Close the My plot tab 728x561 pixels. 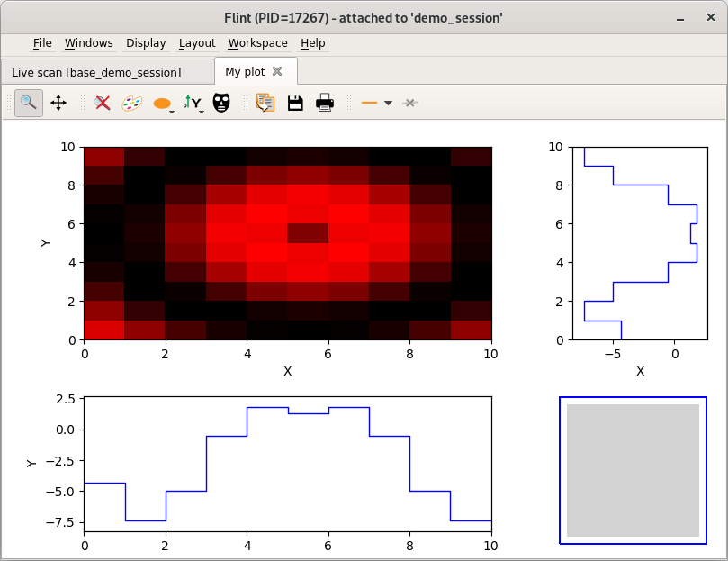coord(277,71)
